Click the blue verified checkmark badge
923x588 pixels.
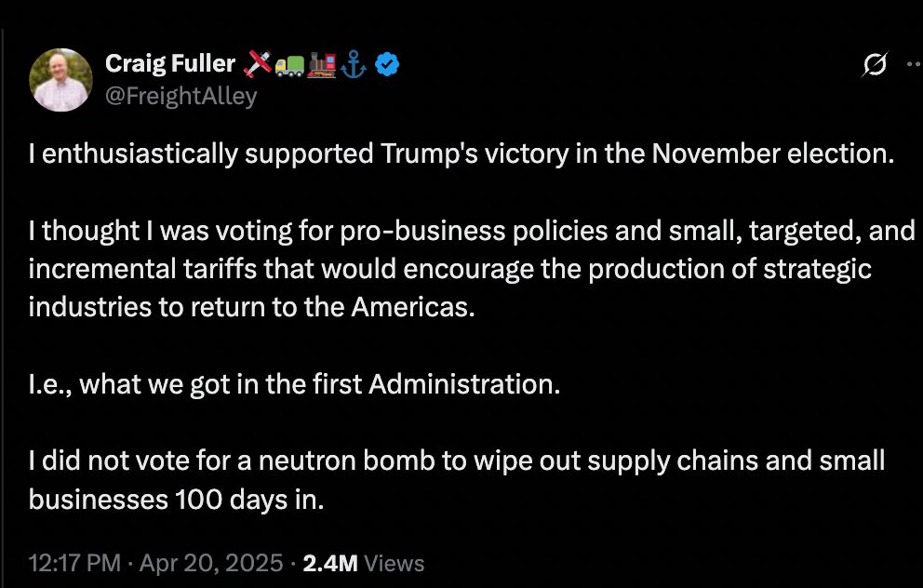coord(387,63)
